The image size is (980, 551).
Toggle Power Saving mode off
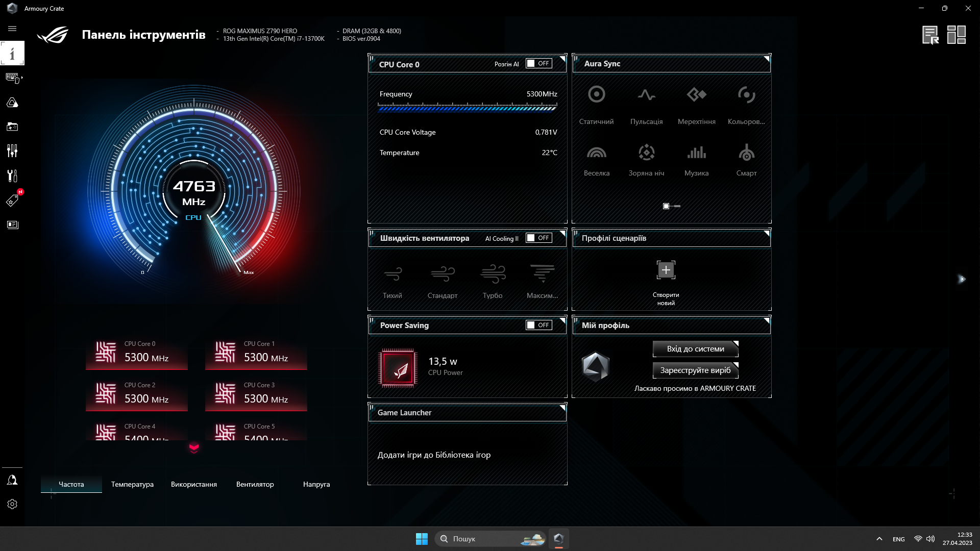point(538,325)
